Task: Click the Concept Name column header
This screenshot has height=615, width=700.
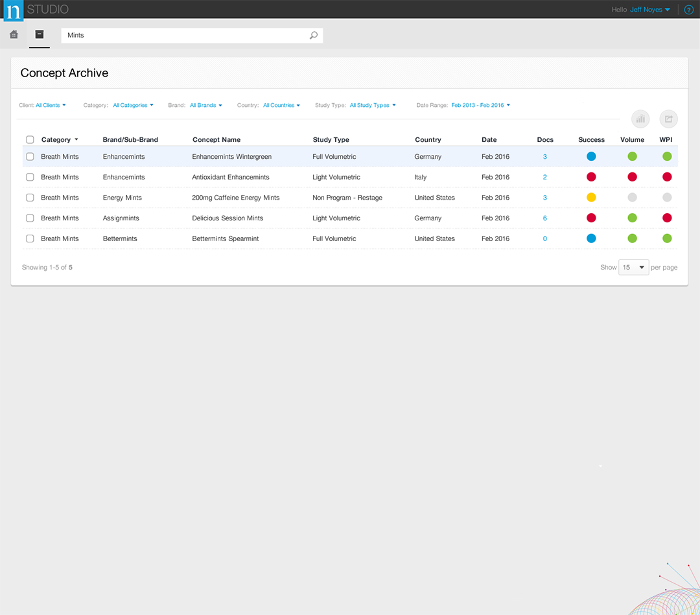Action: [x=216, y=140]
